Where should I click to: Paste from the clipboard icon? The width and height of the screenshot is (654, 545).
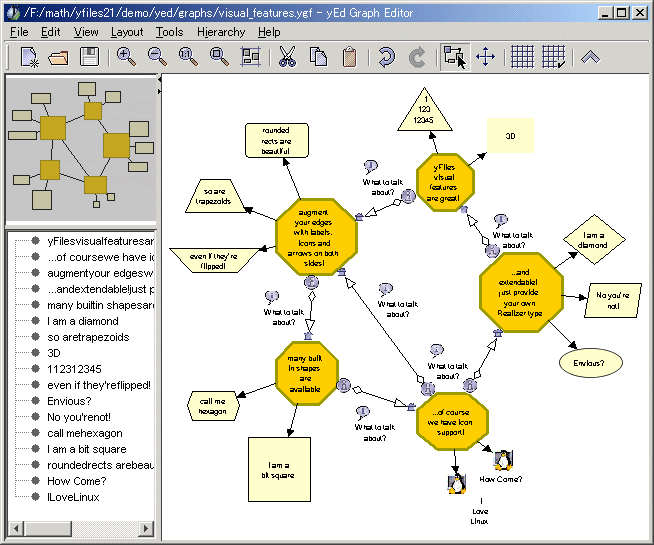coord(350,57)
